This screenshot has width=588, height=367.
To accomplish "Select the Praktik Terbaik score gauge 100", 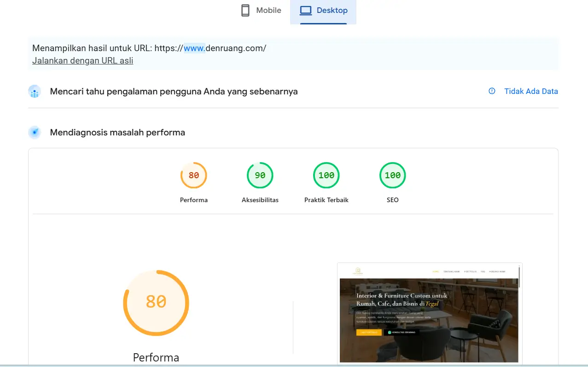I will (x=326, y=175).
